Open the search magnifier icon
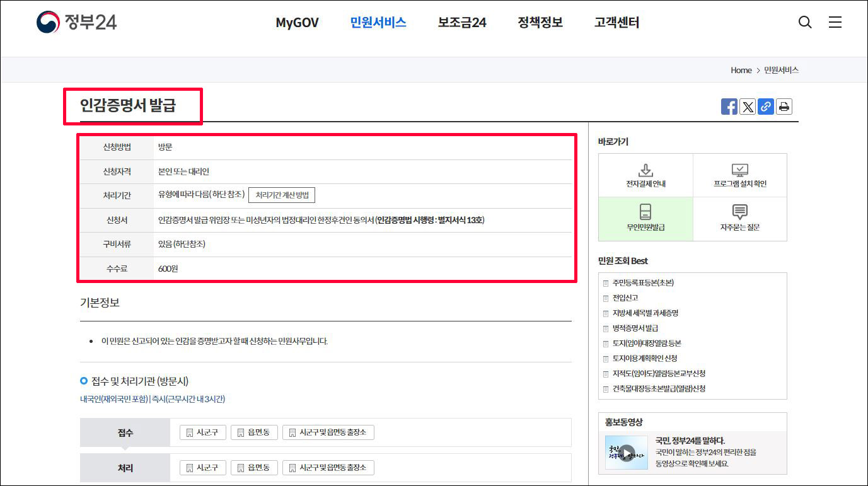Screen dimensions: 868x486 point(805,23)
